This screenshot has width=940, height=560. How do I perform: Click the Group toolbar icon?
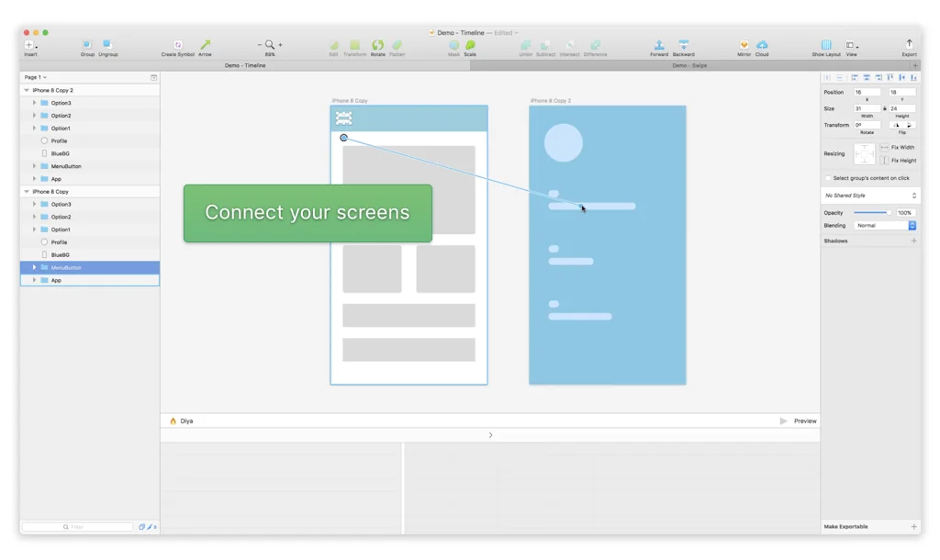[86, 44]
